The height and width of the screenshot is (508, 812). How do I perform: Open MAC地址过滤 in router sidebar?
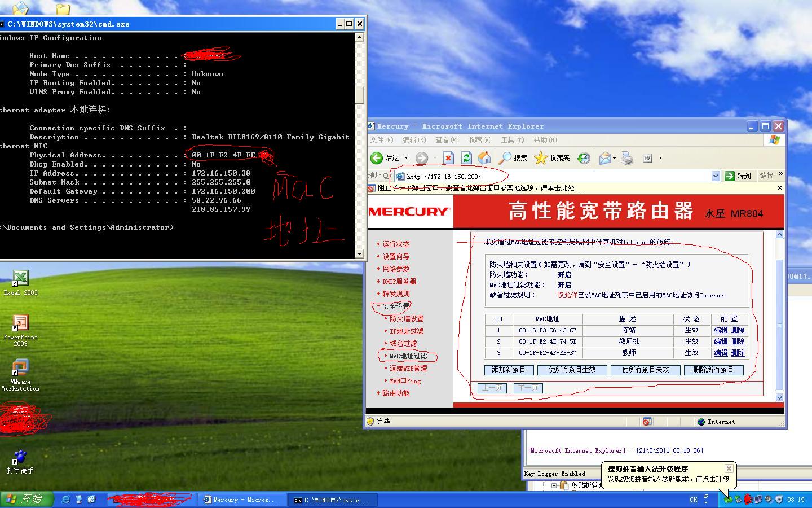[x=408, y=356]
